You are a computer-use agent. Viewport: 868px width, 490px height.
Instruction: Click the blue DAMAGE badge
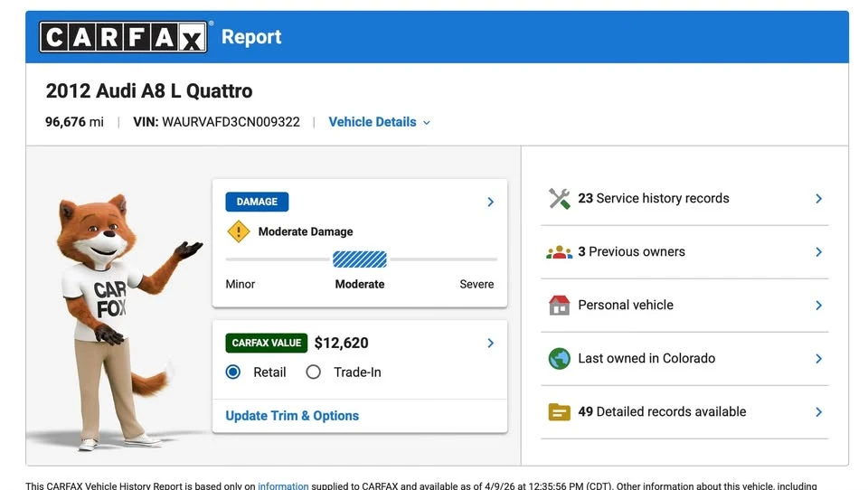pyautogui.click(x=257, y=202)
